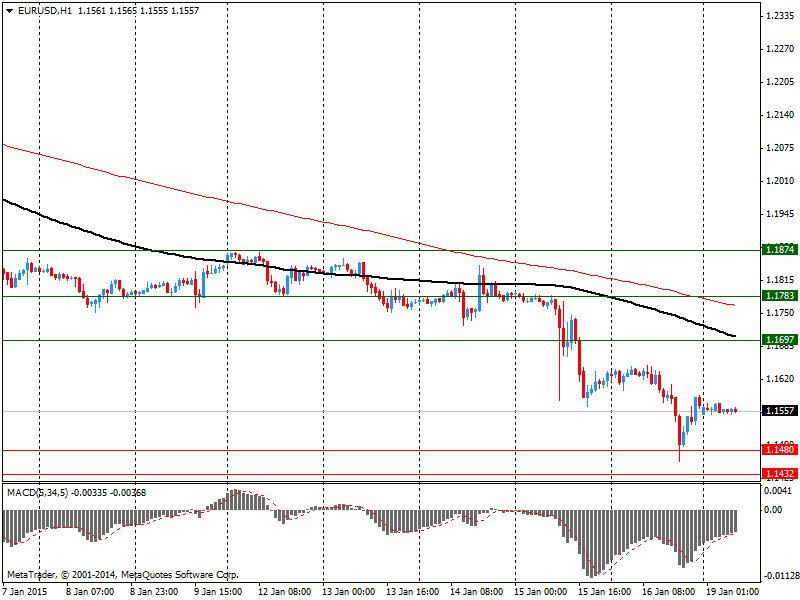The width and height of the screenshot is (800, 600).
Task: Click the 19 Jan 01:00 time label
Action: point(733,592)
